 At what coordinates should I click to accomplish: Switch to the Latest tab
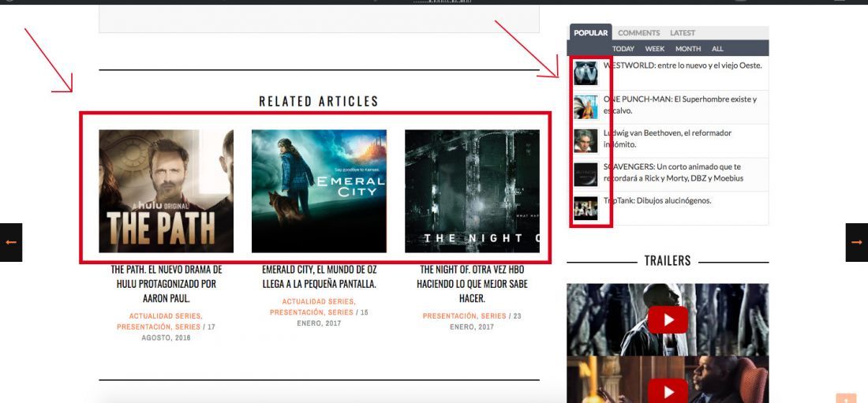pyautogui.click(x=682, y=32)
